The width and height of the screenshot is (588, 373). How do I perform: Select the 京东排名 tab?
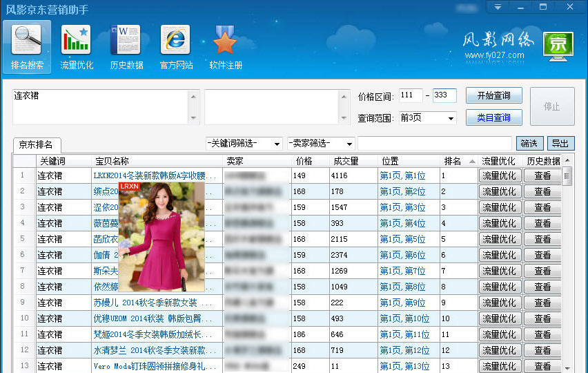tap(37, 145)
